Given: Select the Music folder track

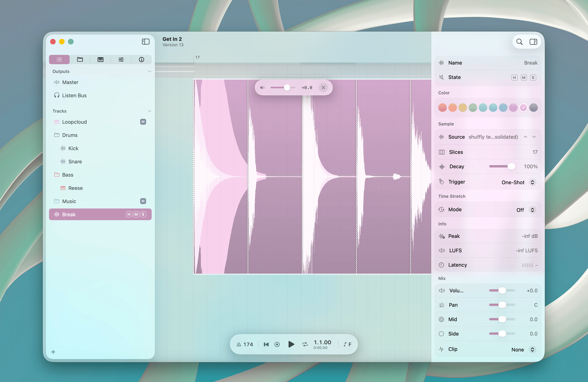Looking at the screenshot, I should tap(100, 201).
